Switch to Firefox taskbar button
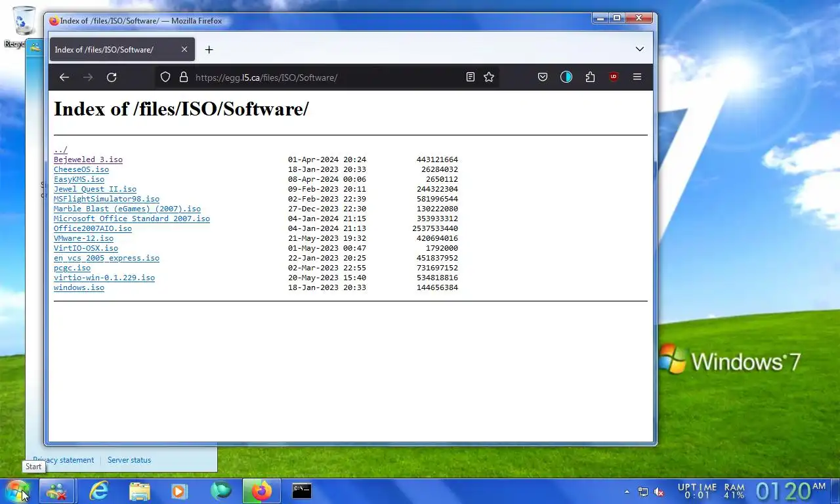 tap(261, 491)
